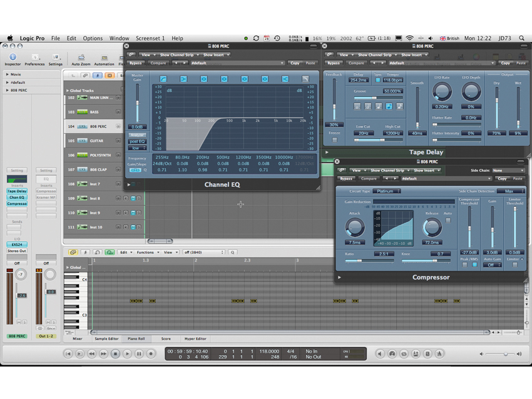The height and width of the screenshot is (399, 532).
Task: Switch to the Hyper Editor tab
Action: 195,339
